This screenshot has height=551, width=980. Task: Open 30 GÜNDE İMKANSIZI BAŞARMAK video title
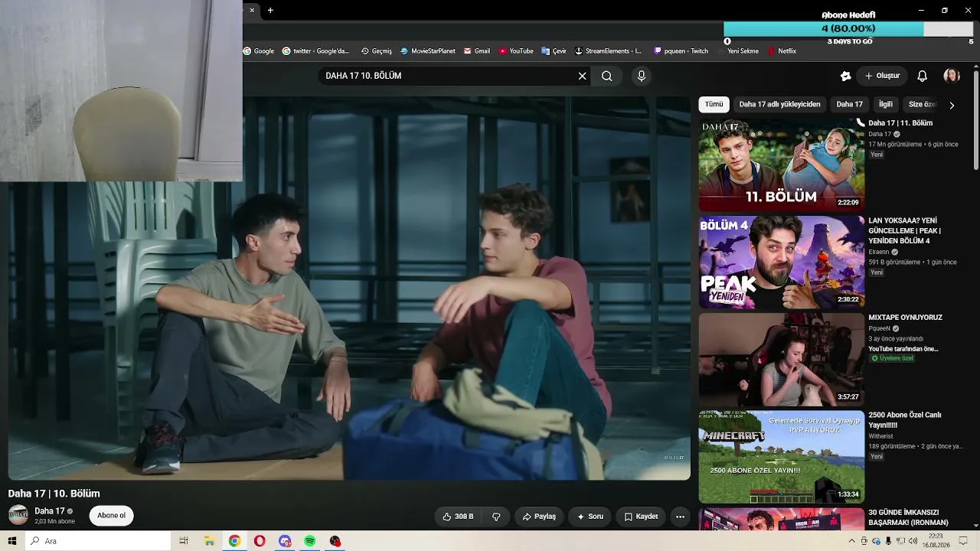pyautogui.click(x=908, y=517)
